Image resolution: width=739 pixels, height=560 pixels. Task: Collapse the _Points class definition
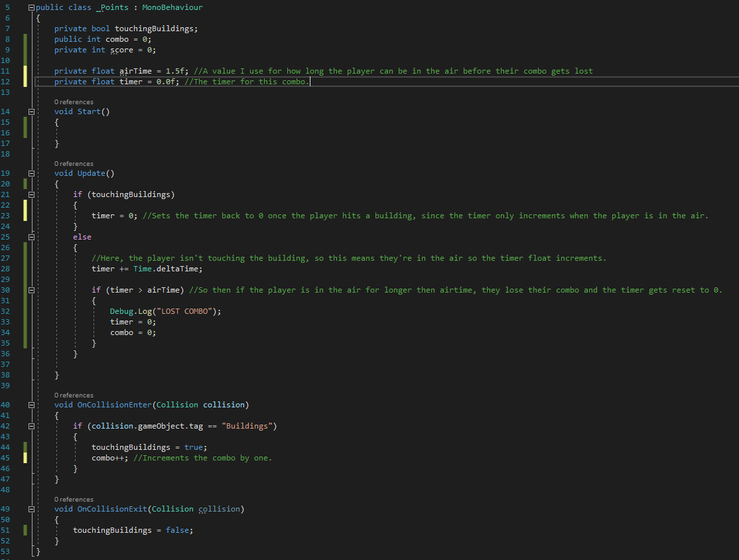(x=32, y=7)
